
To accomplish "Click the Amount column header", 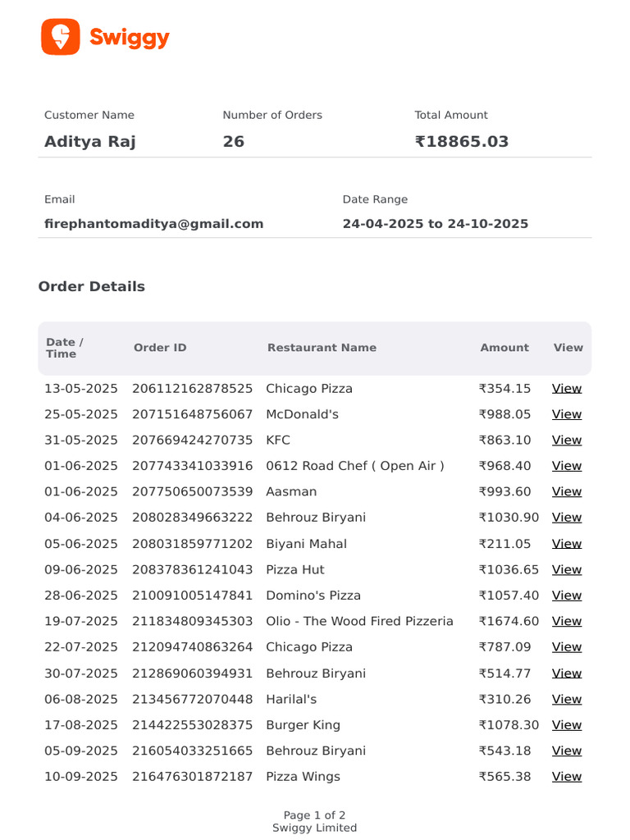I will (x=504, y=348).
